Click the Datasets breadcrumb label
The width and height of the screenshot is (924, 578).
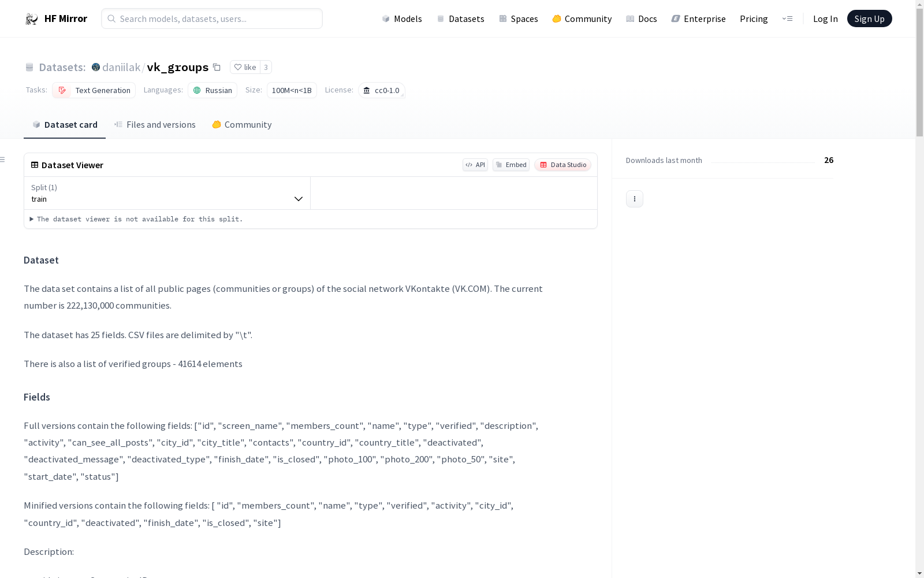click(x=62, y=67)
